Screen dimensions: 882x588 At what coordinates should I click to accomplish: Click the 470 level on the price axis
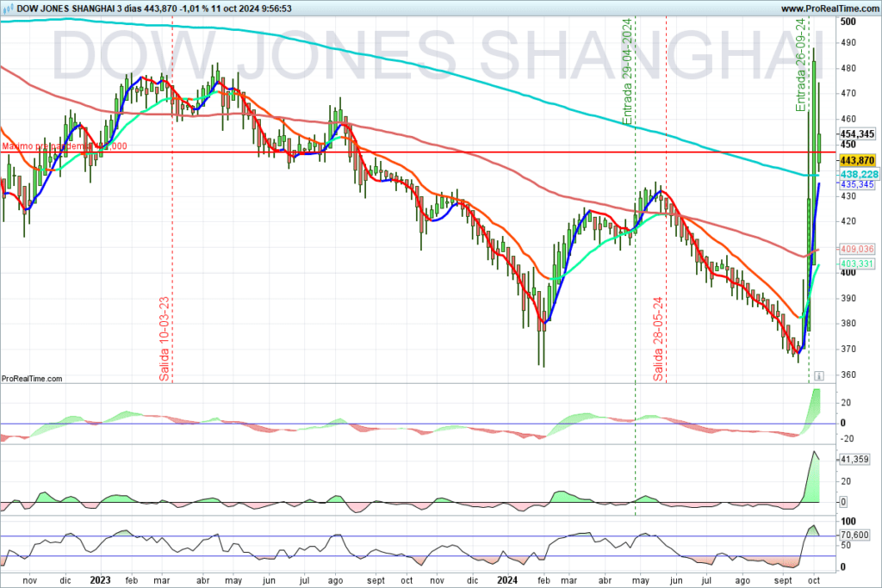[x=848, y=93]
